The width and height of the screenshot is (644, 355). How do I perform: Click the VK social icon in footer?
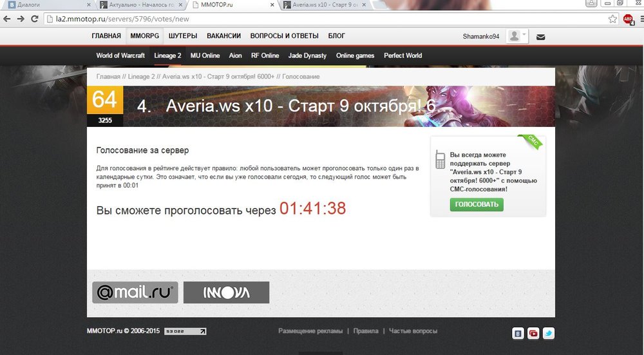point(518,333)
